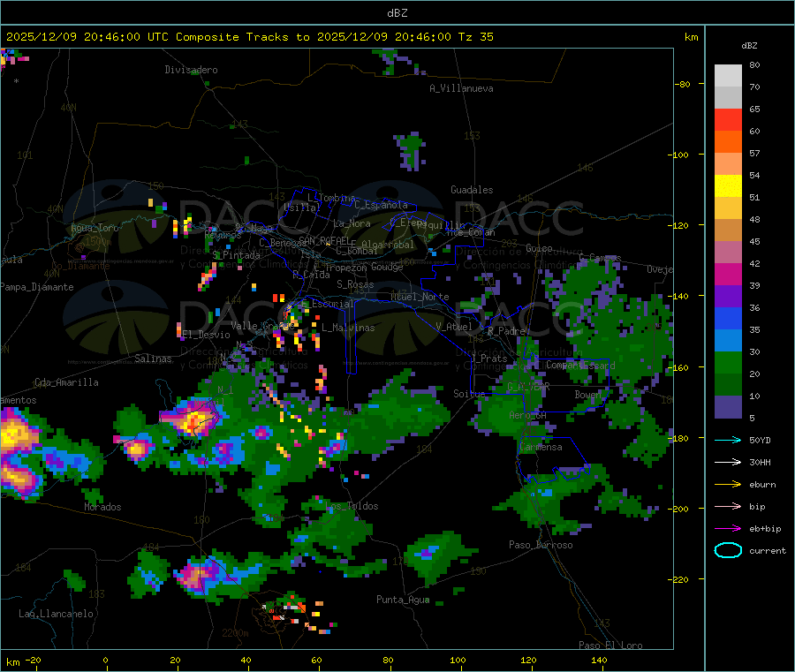Click the Salinas map label
Viewport: 795px width, 672px height.
tap(153, 359)
